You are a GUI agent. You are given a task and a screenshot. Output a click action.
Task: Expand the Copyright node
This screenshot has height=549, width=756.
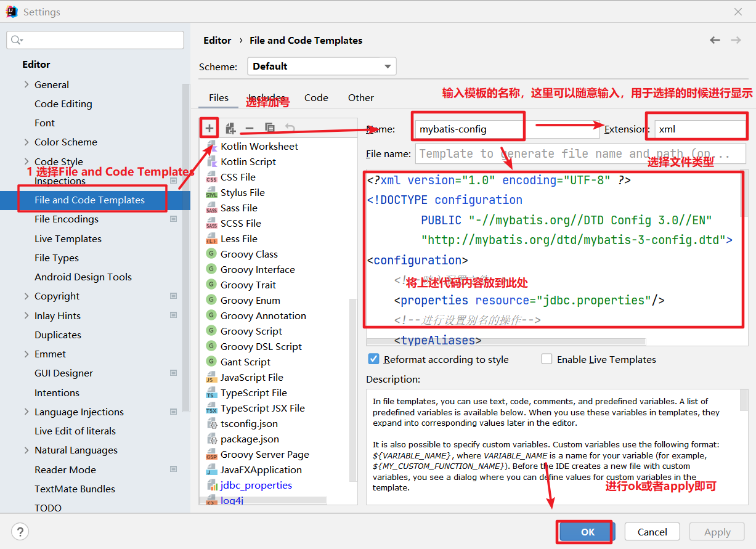coord(26,296)
